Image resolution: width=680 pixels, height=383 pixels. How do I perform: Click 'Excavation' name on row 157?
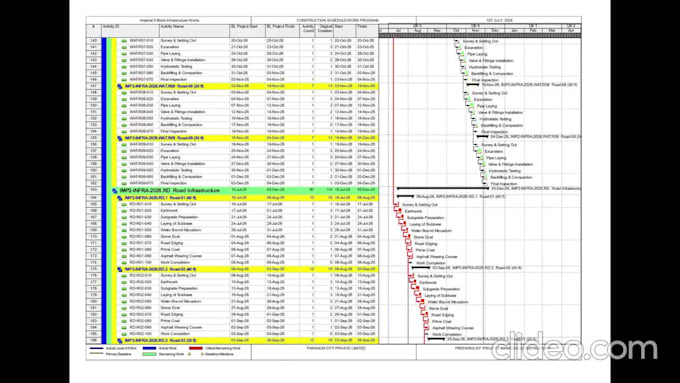click(170, 151)
